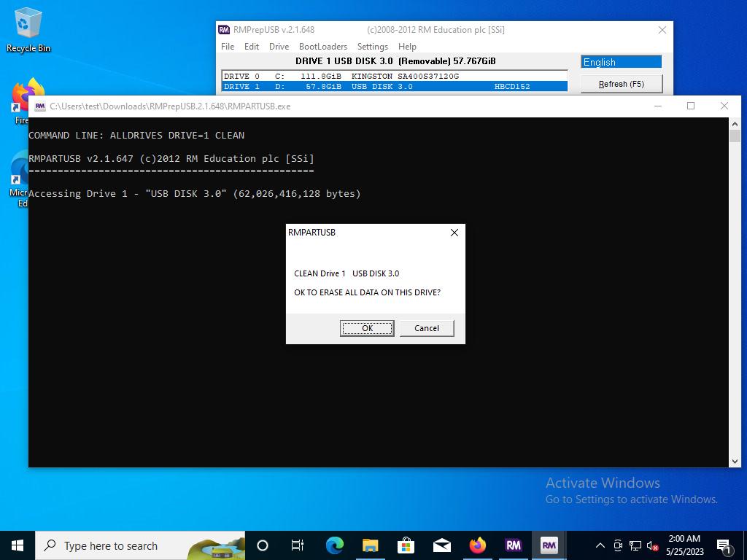Launch Firefox from the taskbar
747x560 pixels.
pos(477,545)
